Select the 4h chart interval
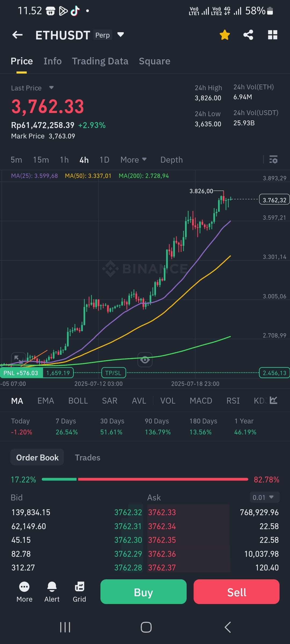This screenshot has width=290, height=644. point(84,160)
